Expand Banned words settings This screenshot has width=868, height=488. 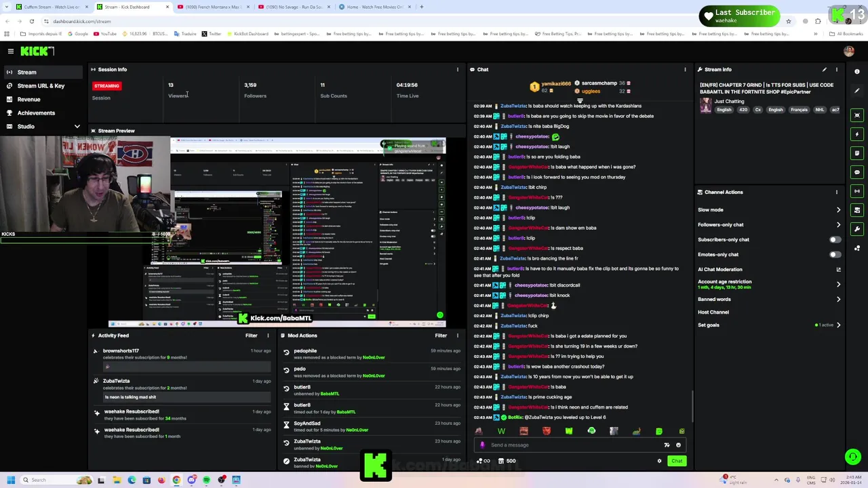(838, 299)
